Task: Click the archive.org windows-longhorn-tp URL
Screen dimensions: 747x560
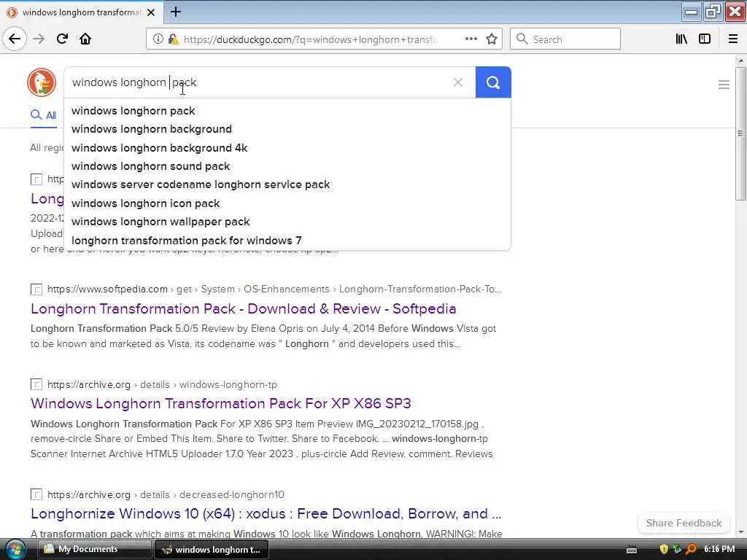Action: coord(162,385)
